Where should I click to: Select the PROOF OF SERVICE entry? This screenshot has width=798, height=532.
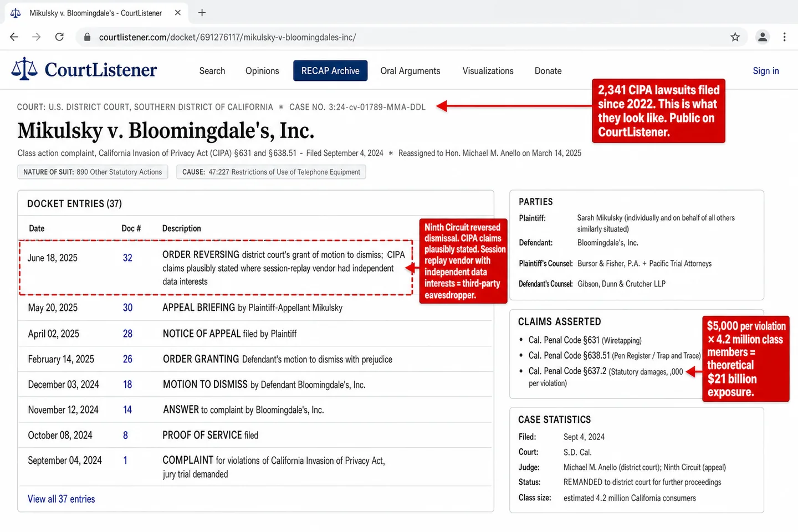pyautogui.click(x=211, y=436)
